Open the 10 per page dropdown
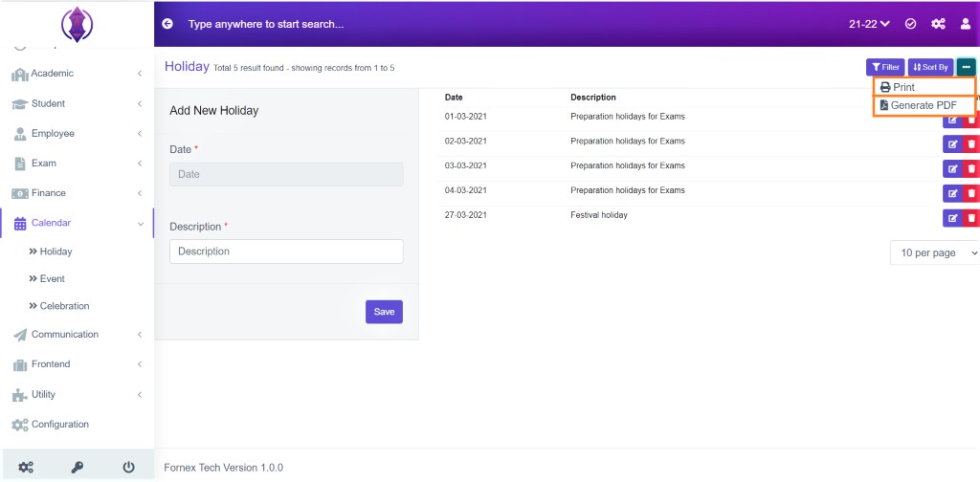980x482 pixels. pyautogui.click(x=935, y=252)
